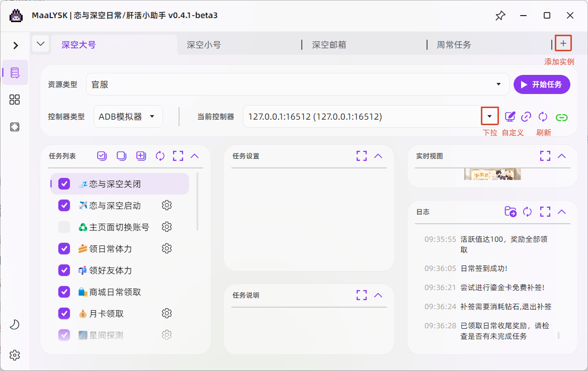Select the 领好友体力 task row text
Screen dimensions: 588x371
tap(110, 270)
